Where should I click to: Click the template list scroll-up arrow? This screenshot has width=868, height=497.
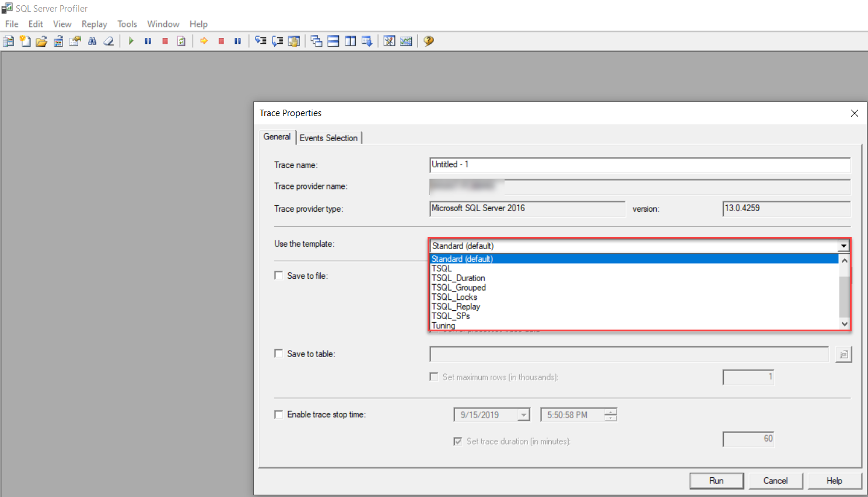[x=844, y=260]
